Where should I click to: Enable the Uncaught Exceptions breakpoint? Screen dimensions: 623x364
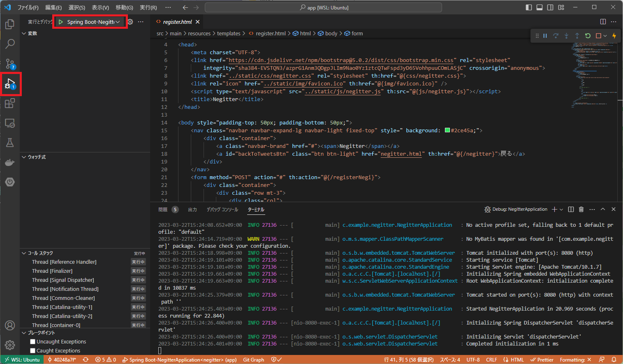click(x=32, y=341)
